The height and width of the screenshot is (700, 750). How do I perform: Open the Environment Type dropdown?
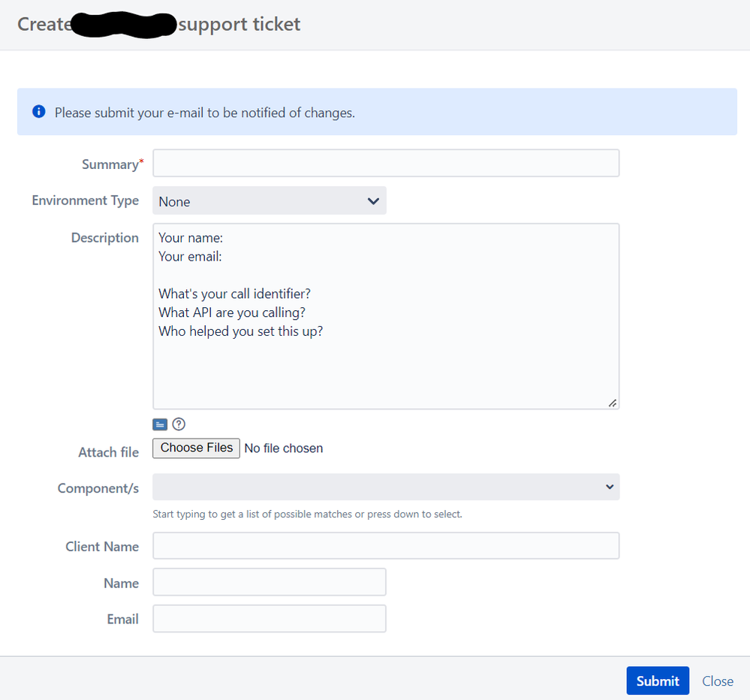coord(270,201)
